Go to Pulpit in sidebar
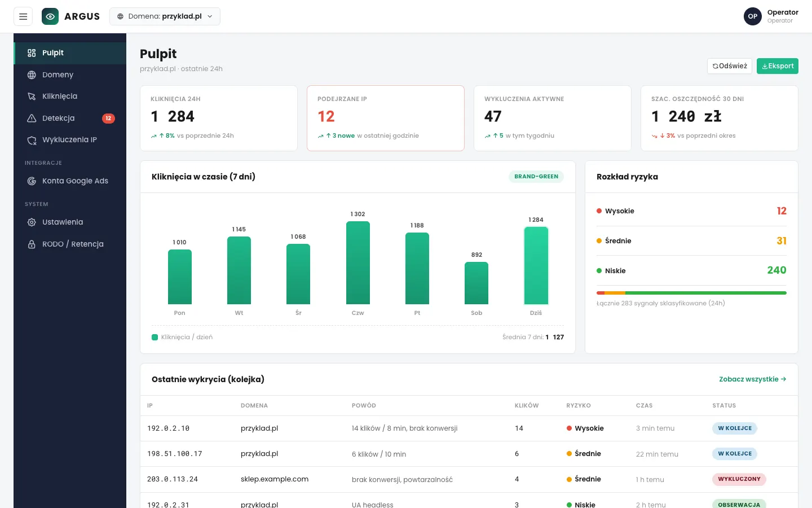 (70, 53)
